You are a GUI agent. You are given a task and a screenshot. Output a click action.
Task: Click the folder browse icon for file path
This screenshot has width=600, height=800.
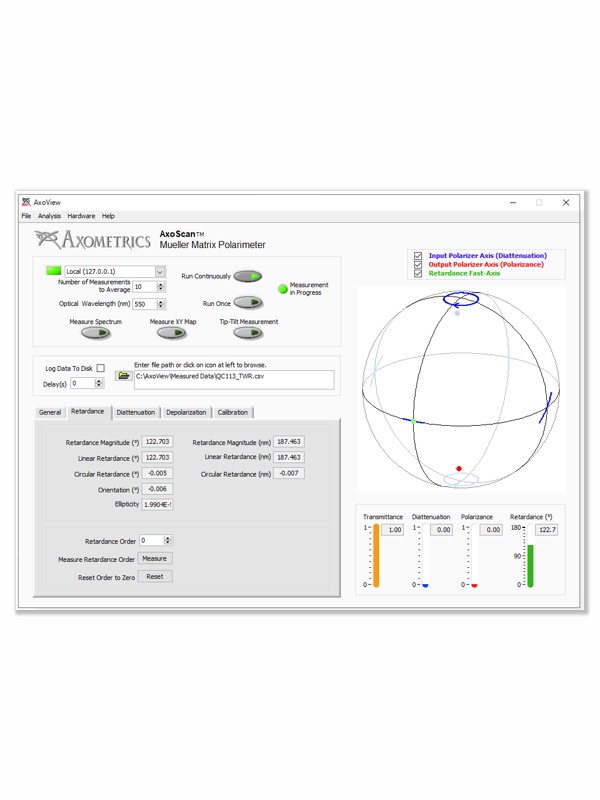pos(124,376)
